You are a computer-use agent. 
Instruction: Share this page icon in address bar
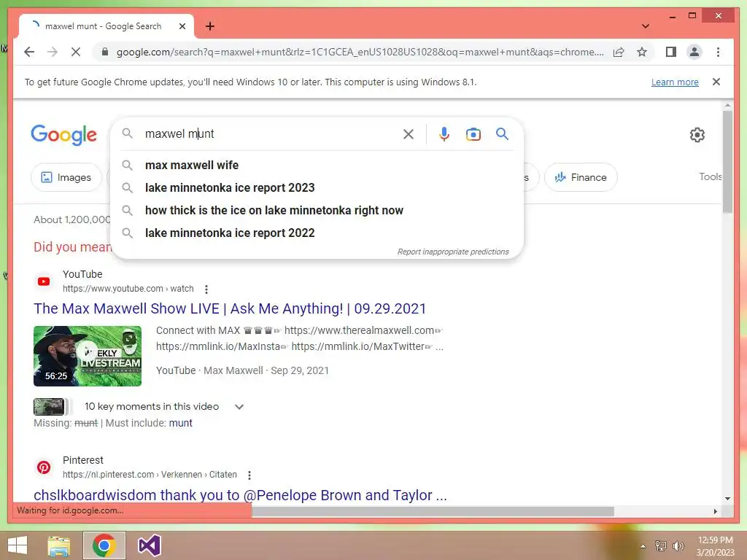(619, 52)
